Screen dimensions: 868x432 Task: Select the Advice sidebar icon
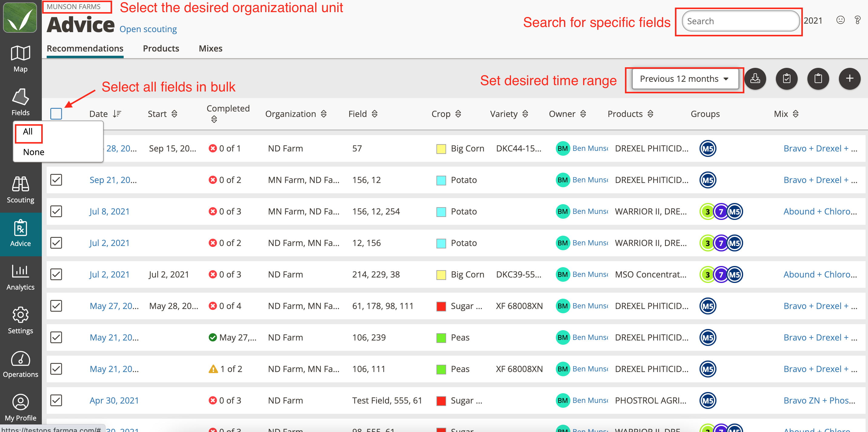[x=21, y=234]
